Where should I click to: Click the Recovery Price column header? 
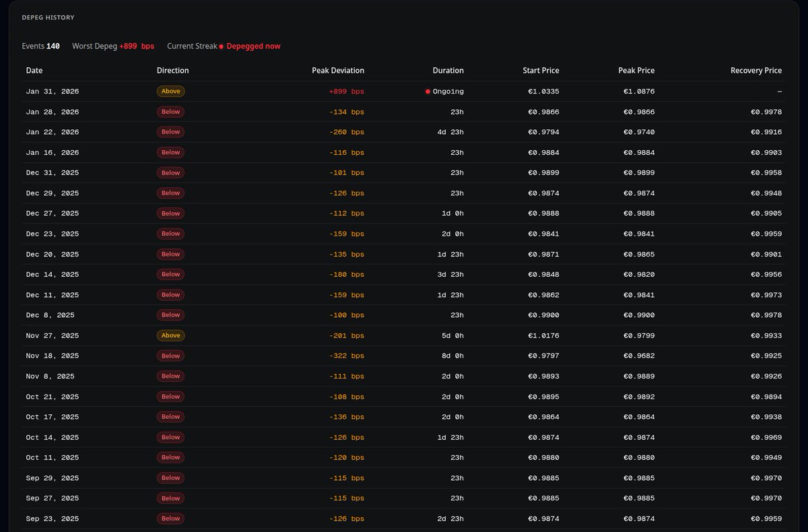(756, 71)
